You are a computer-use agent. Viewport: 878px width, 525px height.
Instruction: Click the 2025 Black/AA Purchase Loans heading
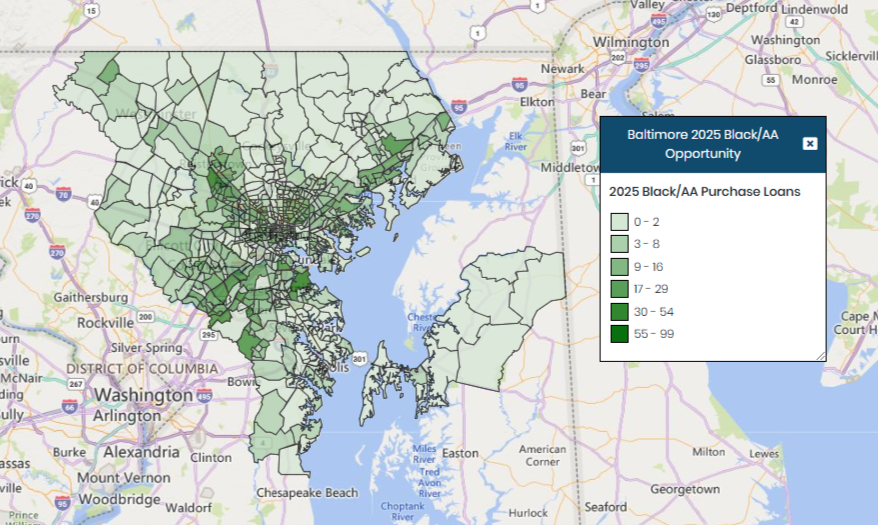(x=704, y=191)
